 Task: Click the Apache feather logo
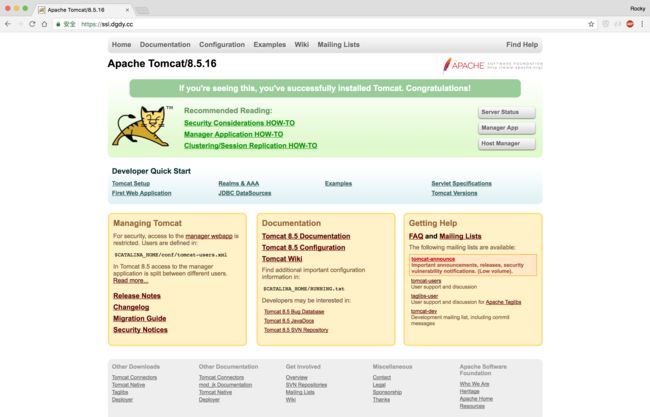(492, 65)
